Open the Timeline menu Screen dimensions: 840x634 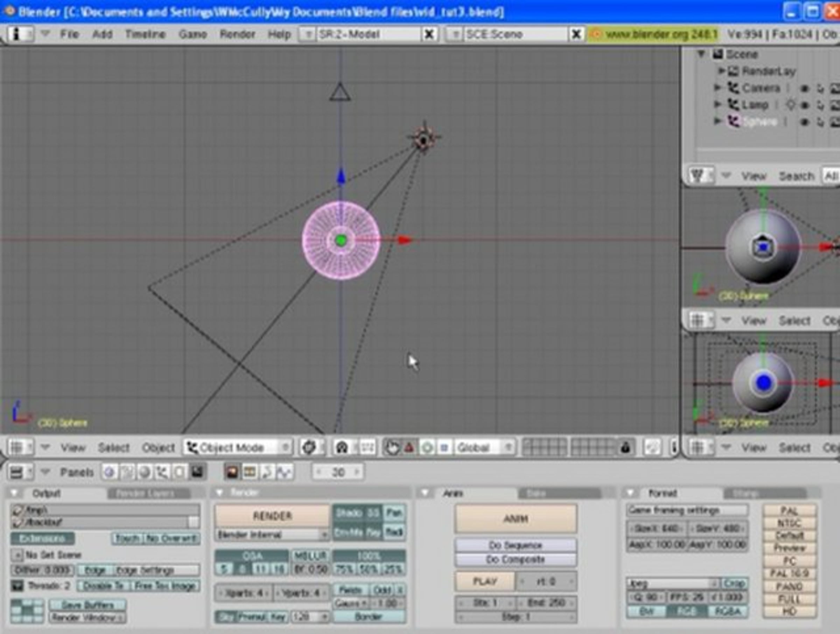click(145, 34)
